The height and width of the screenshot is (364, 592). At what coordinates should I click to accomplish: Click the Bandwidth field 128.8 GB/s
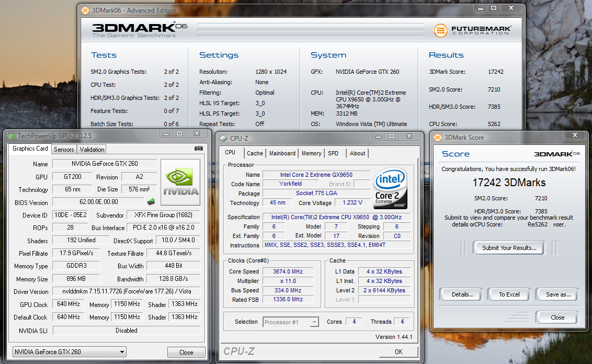[x=173, y=279]
